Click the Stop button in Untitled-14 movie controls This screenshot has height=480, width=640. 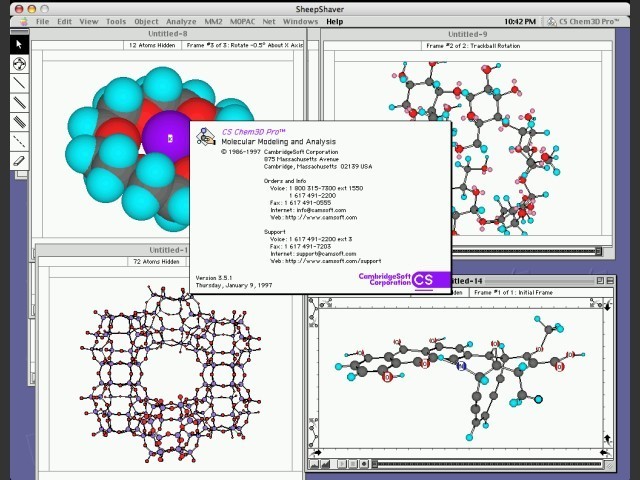pos(353,464)
